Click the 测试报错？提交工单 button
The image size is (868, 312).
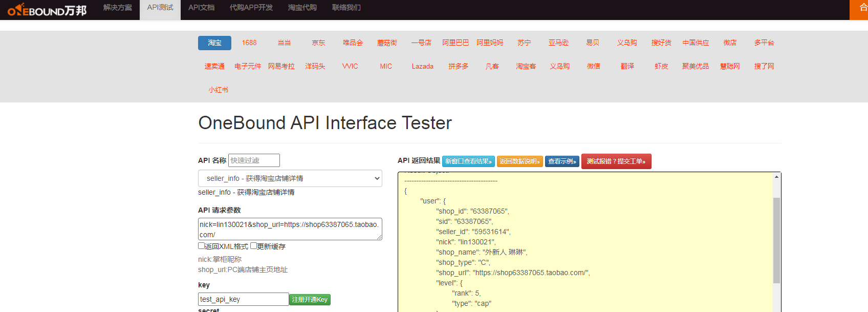tap(616, 161)
